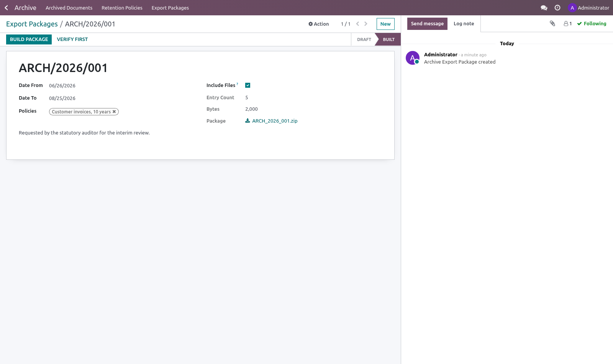
Task: Open Export Packages menu item
Action: [170, 8]
